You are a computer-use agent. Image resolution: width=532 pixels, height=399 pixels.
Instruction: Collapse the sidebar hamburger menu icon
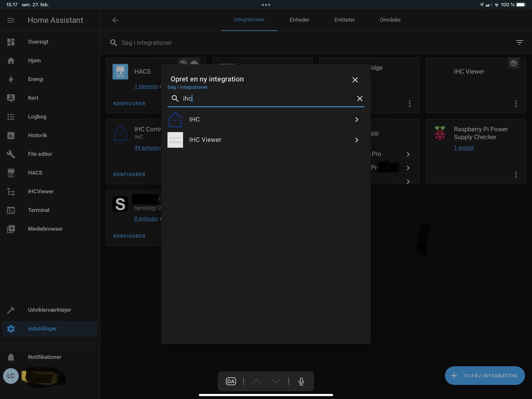pyautogui.click(x=11, y=20)
